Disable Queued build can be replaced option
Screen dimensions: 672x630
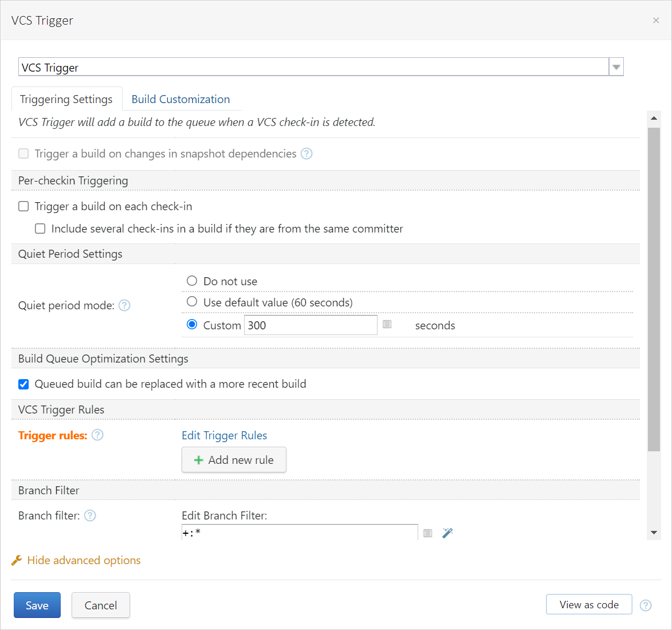click(23, 384)
